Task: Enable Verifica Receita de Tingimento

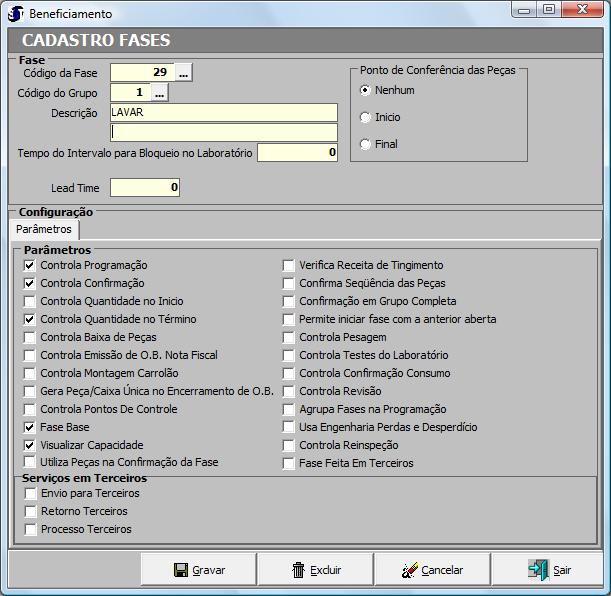Action: click(289, 266)
